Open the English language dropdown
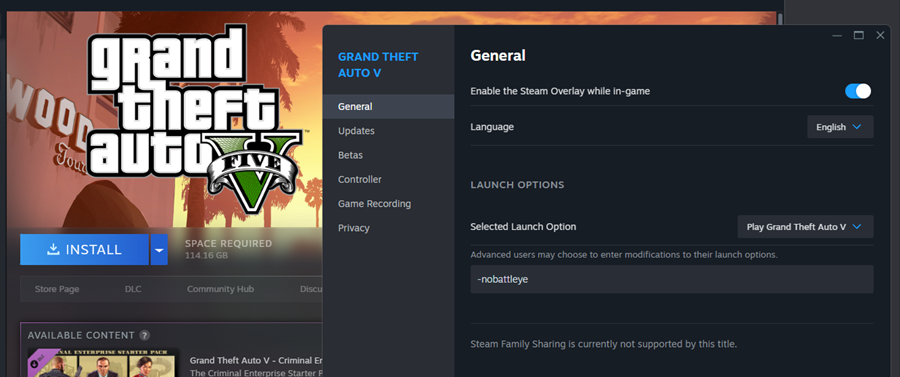 point(840,127)
